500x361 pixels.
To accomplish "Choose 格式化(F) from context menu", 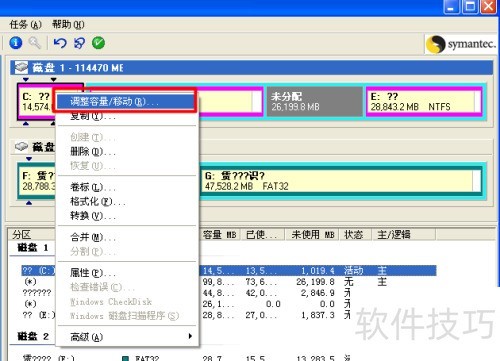I will 127,202.
